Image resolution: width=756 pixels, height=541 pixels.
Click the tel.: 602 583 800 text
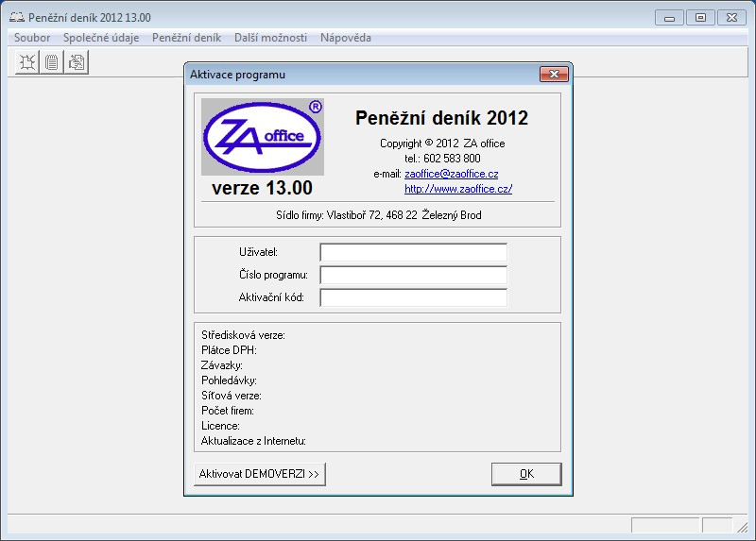442,159
